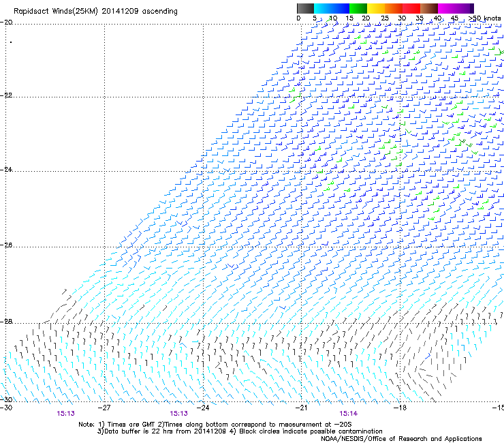
Task: Click the gray 0-5 knots color segment
Action: click(x=305, y=8)
